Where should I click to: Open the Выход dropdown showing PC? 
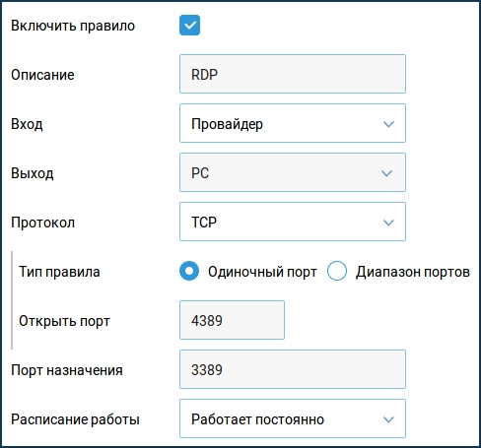(x=293, y=172)
